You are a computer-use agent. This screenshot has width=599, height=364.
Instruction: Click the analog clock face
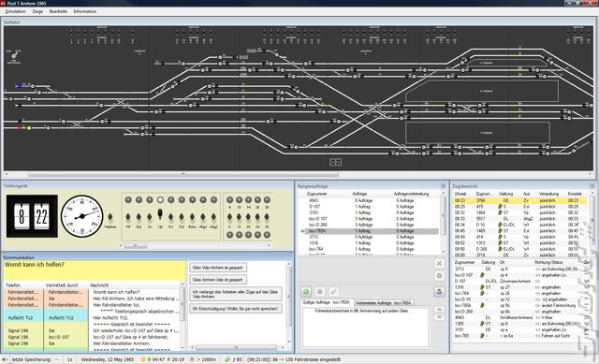(x=81, y=216)
